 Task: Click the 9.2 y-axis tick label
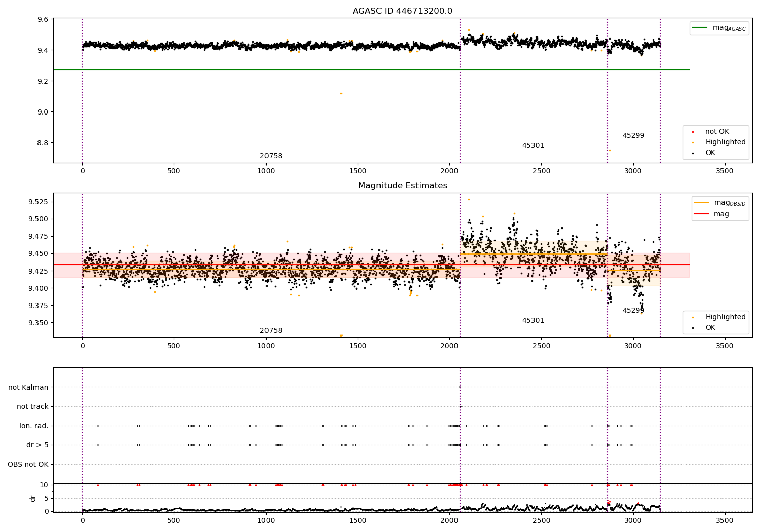click(x=43, y=81)
